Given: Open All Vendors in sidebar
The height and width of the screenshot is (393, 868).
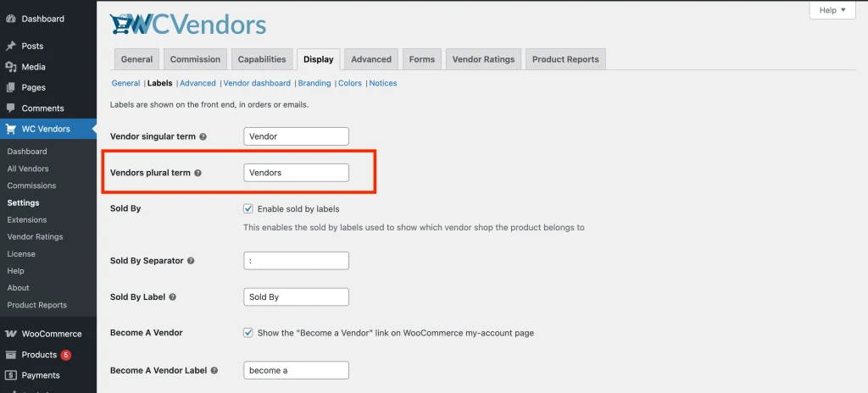Looking at the screenshot, I should pyautogui.click(x=28, y=169).
